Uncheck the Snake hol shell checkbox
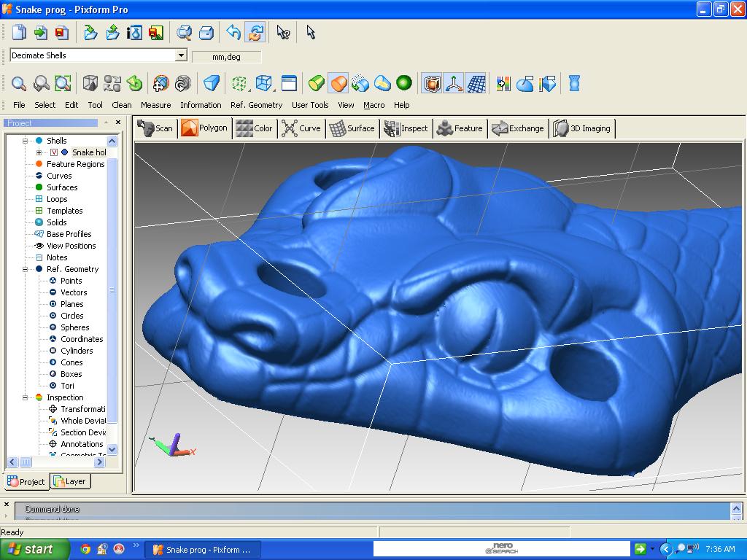Viewport: 747px width, 560px height. 54,152
